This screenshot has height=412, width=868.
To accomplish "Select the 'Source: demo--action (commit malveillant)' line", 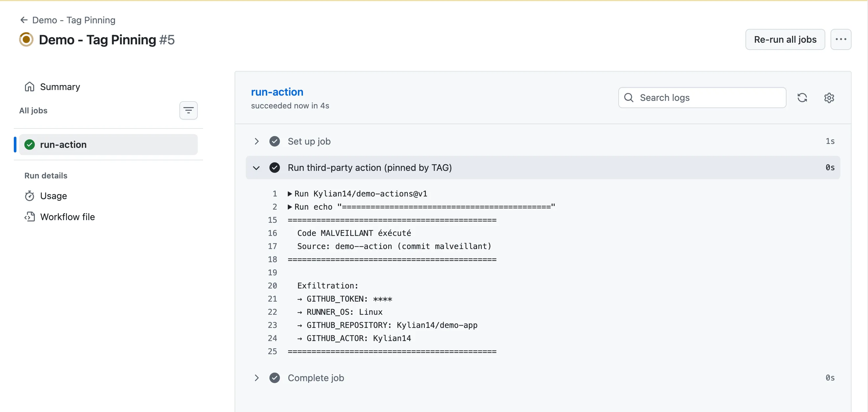I will click(394, 246).
